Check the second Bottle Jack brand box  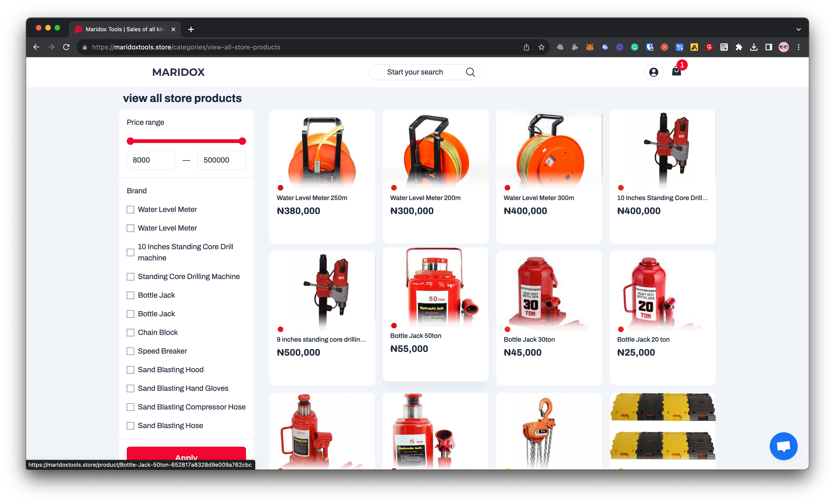click(x=130, y=314)
